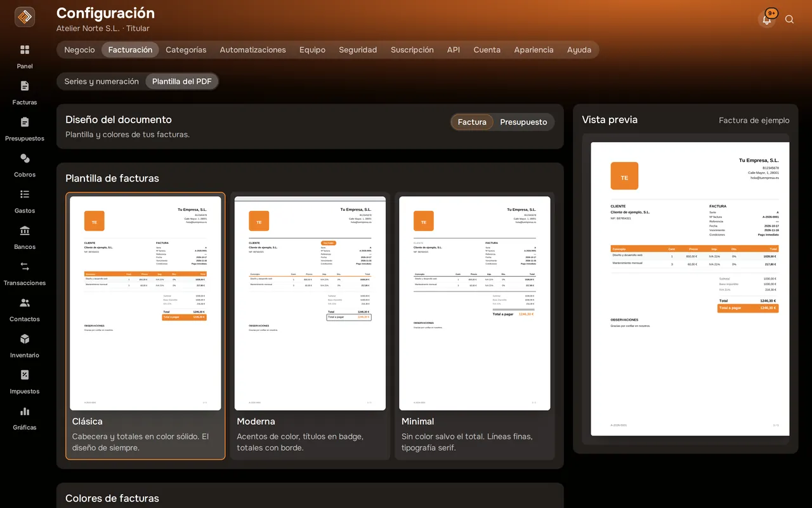
Task: Open Gráficas chart icon
Action: (x=25, y=411)
